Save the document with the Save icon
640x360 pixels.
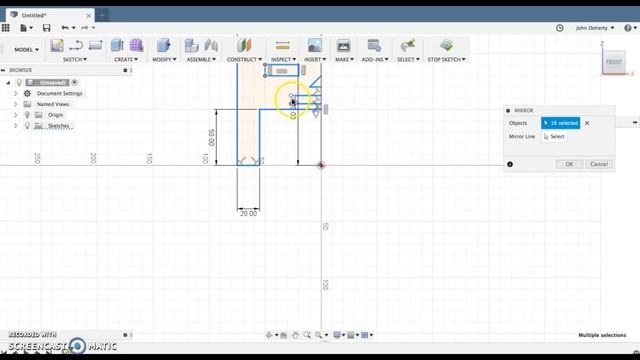47,28
